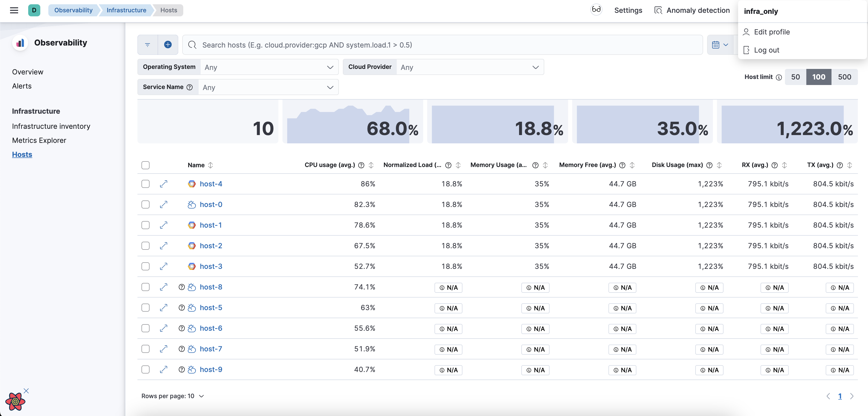
Task: Go to next page arrow
Action: [x=851, y=396]
